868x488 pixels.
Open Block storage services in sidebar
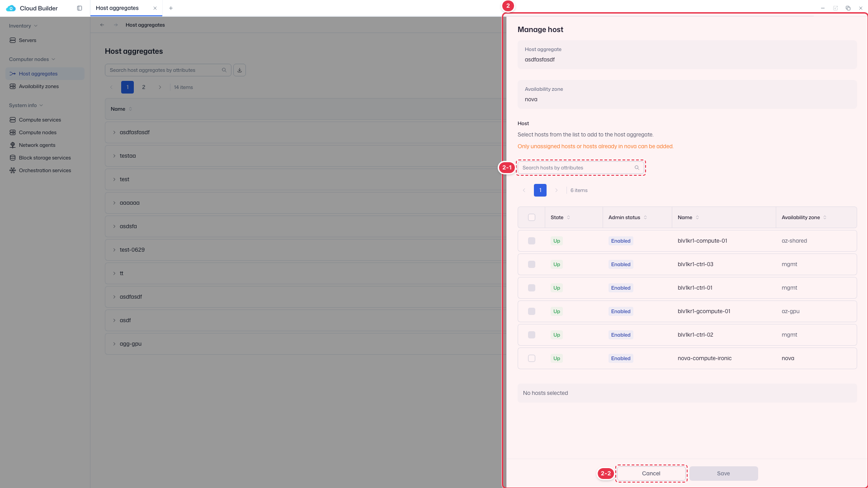(45, 158)
